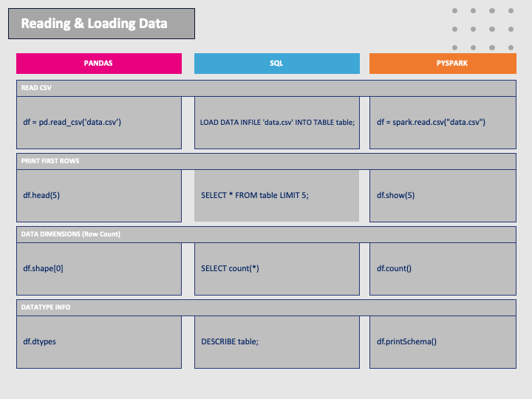Select the blue SQL column header
The image size is (532, 399).
[277, 64]
